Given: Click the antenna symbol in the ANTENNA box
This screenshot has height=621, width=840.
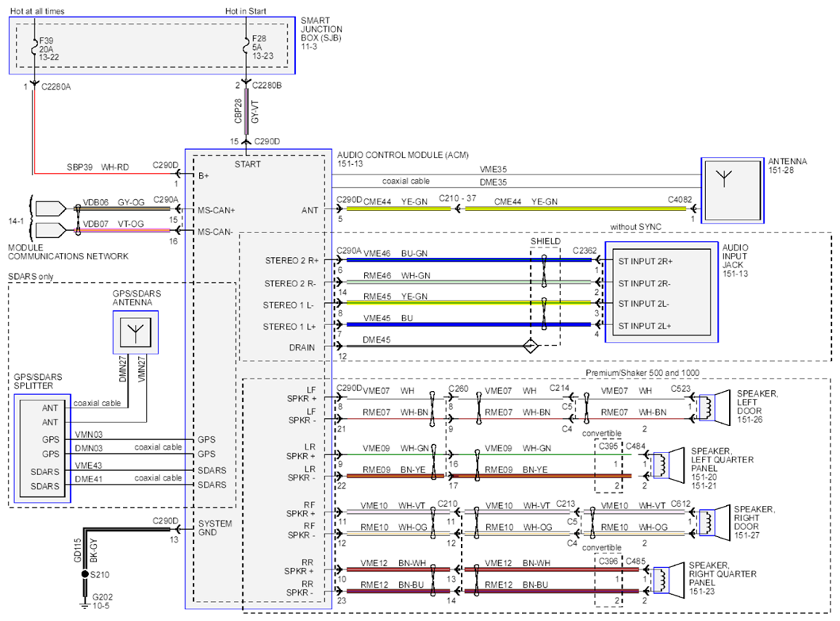Looking at the screenshot, I should click(723, 178).
